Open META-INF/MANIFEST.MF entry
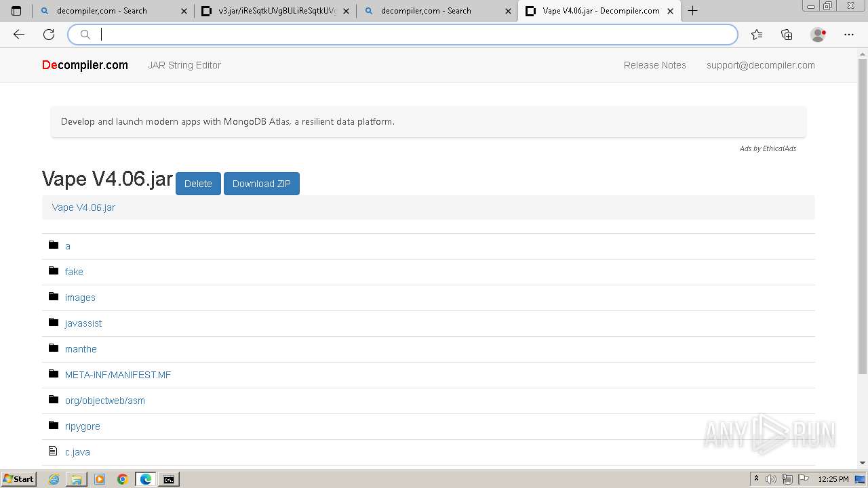The height and width of the screenshot is (488, 868). click(x=118, y=375)
